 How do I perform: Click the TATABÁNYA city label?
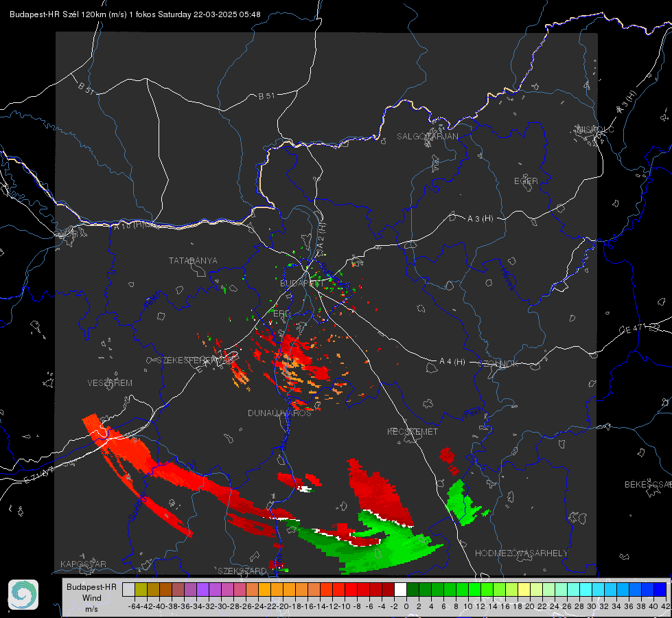coord(193,261)
